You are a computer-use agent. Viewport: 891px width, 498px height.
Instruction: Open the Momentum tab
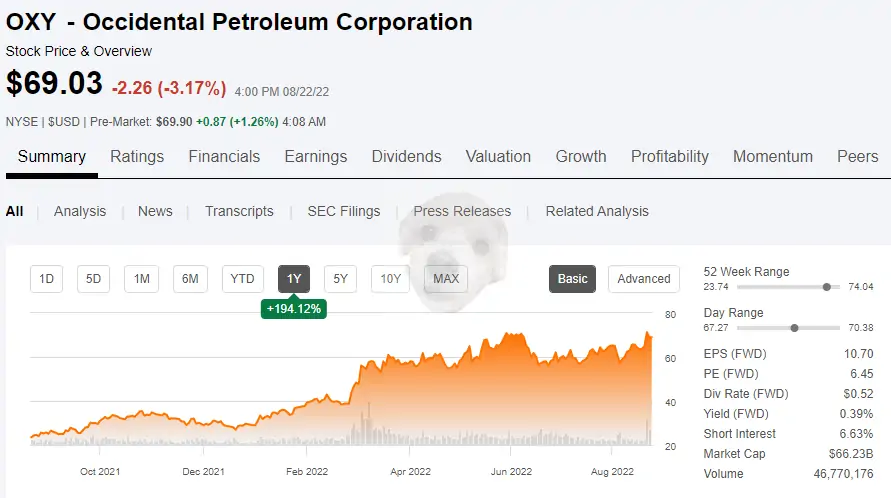(773, 156)
